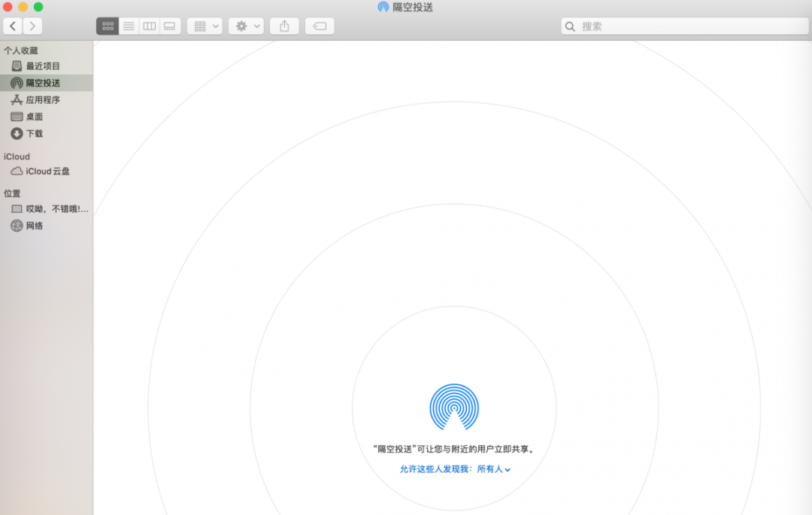Open 网络 in the sidebar
Image resolution: width=812 pixels, height=515 pixels.
coord(47,226)
